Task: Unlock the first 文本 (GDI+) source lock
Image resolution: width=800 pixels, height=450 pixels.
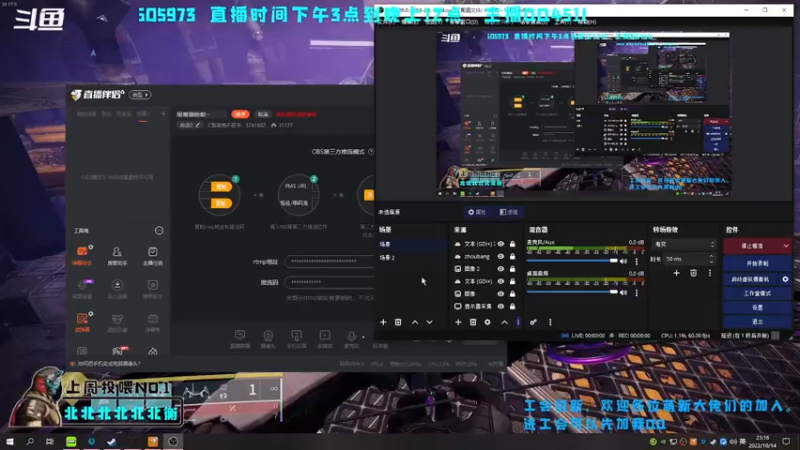Action: (512, 244)
